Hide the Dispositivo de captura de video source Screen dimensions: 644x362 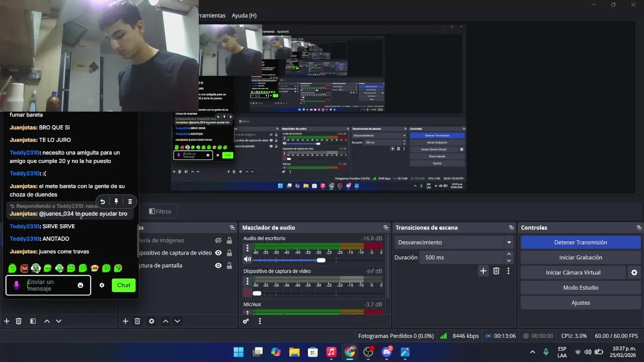click(218, 253)
